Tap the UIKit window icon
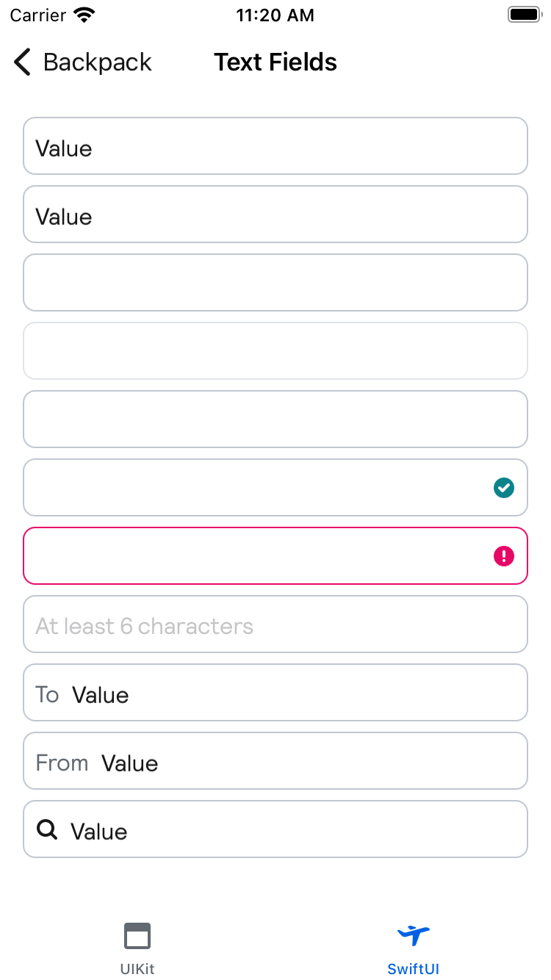 tap(137, 936)
